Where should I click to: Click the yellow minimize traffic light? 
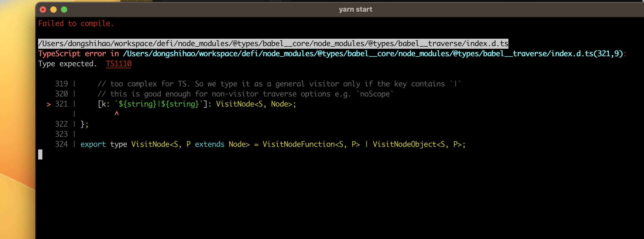pos(53,9)
